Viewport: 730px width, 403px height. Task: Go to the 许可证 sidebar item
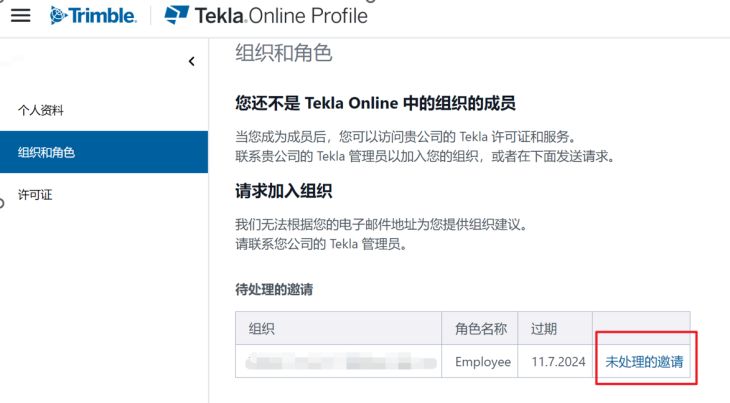(35, 194)
